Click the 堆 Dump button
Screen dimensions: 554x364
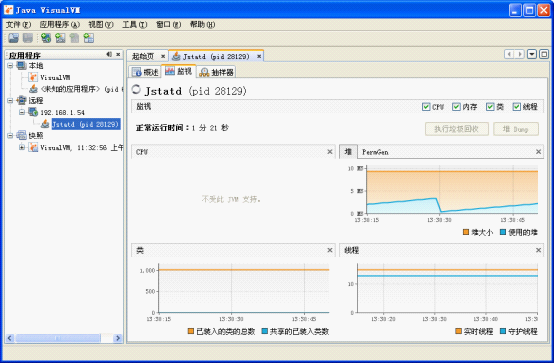tap(516, 129)
